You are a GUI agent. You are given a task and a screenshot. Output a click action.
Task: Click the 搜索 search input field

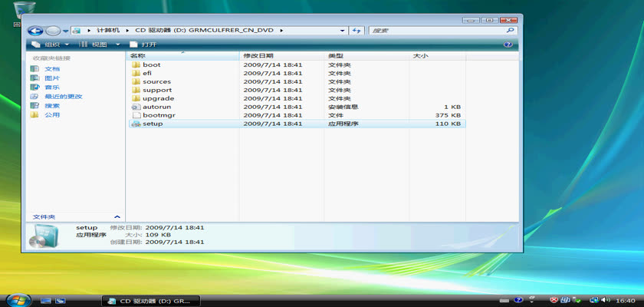tap(437, 31)
